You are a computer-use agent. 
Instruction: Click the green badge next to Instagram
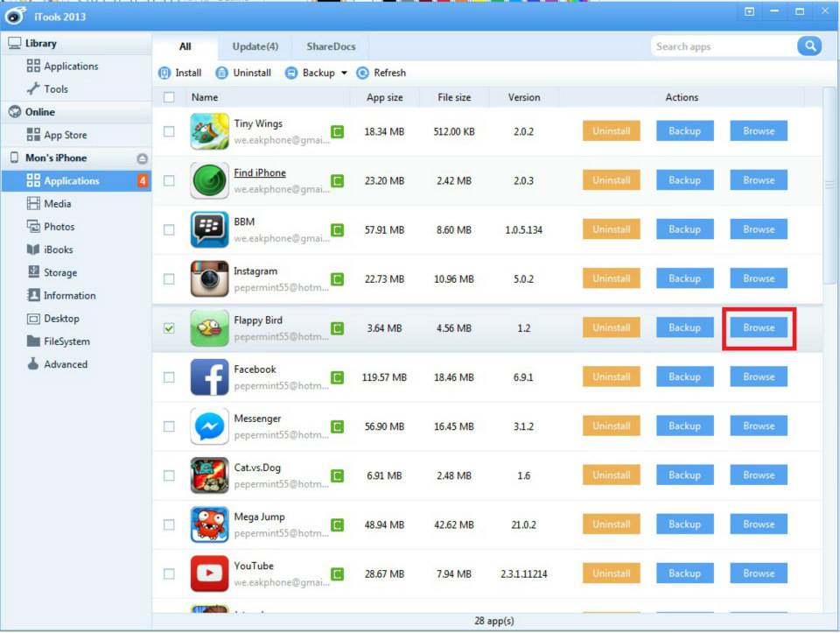pos(337,278)
